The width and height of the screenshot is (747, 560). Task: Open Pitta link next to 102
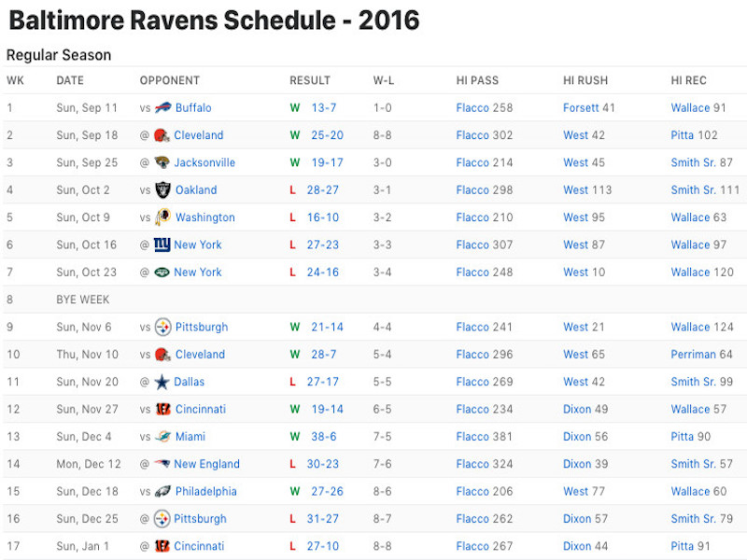click(x=683, y=135)
